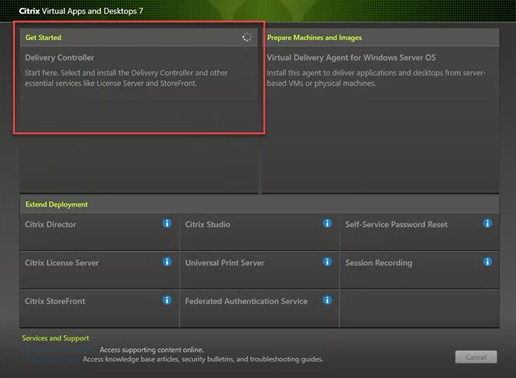Open link beside 'Access knowledge base articles'
Screen dimensions: 516x378
coord(51,359)
